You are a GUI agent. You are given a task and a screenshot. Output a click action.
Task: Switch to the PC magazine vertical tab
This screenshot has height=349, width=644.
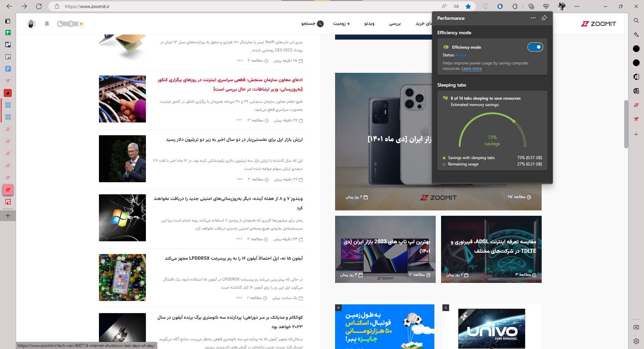(x=8, y=202)
